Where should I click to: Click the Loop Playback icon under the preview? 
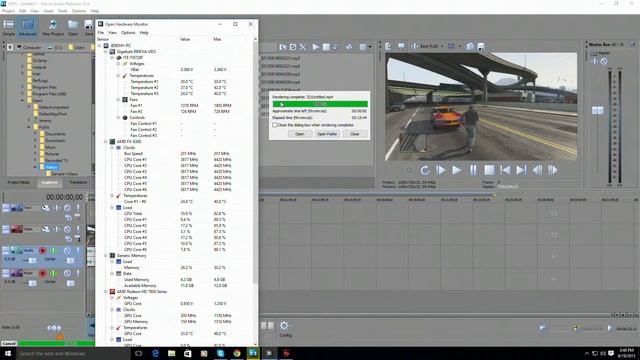coord(425,170)
